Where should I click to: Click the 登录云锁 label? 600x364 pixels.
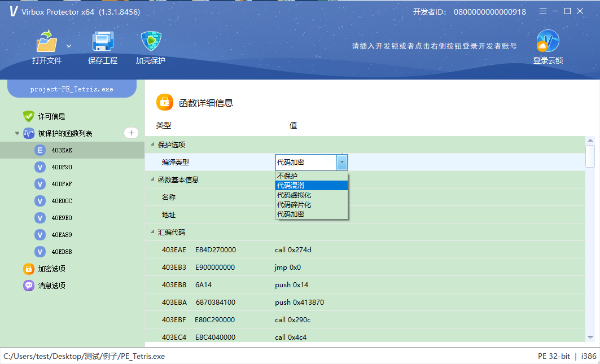pos(548,60)
